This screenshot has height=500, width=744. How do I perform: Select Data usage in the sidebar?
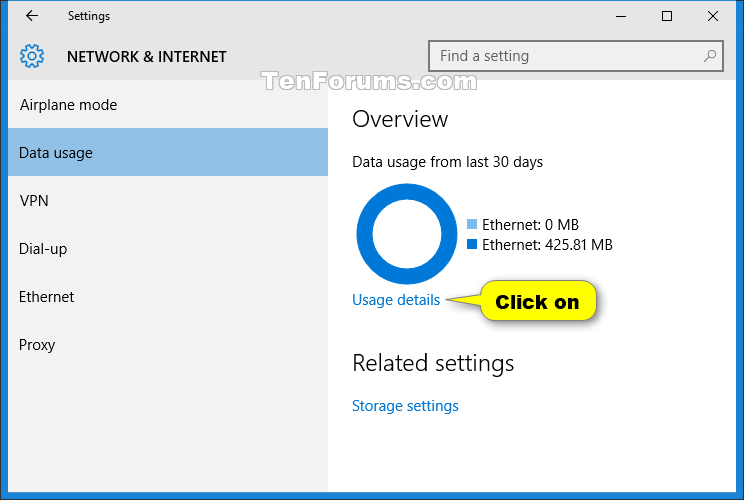coord(56,153)
